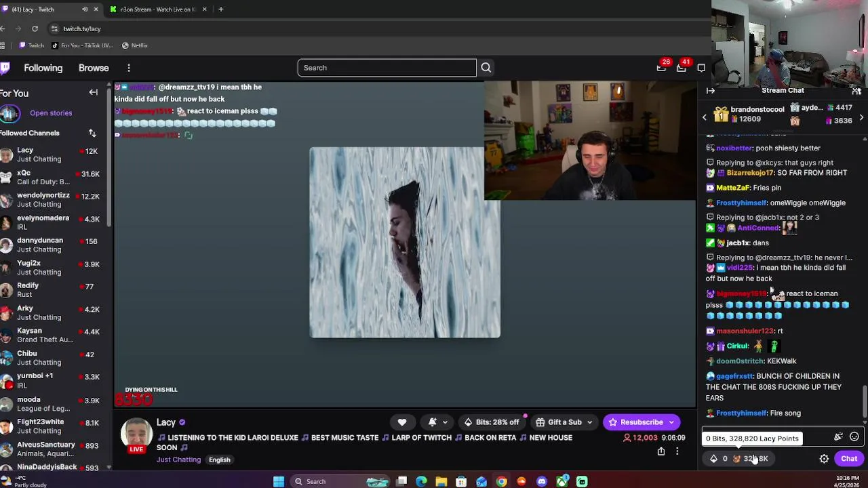The height and width of the screenshot is (488, 868).
Task: Open chat settings gear icon
Action: (x=824, y=459)
